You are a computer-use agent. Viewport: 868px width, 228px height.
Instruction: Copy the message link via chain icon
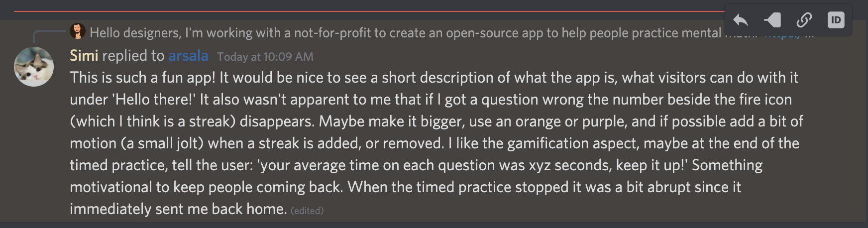804,20
